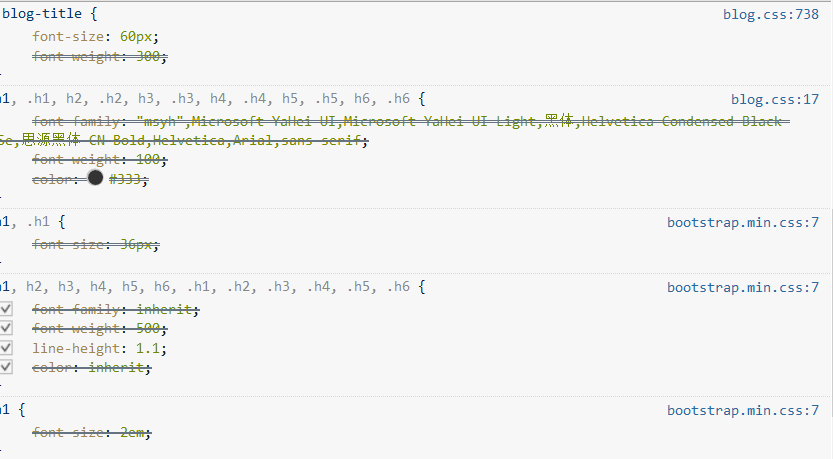Open the blog.css:738 source link

coord(770,14)
